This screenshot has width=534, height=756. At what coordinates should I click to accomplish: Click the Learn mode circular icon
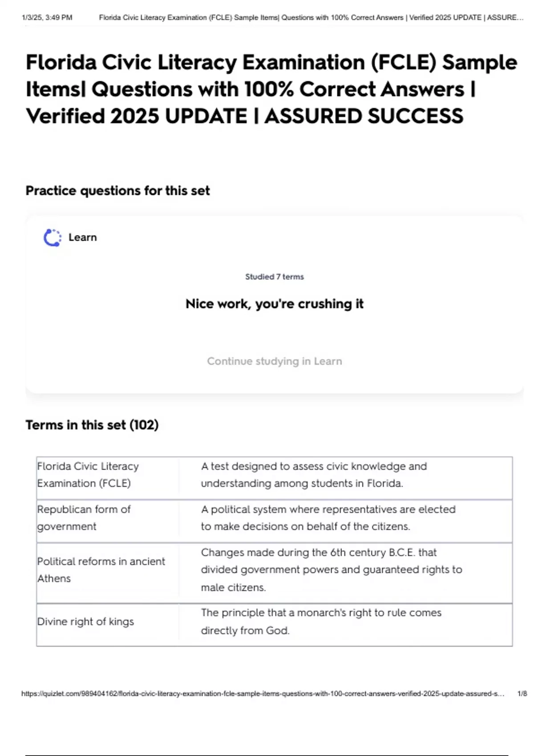point(53,237)
